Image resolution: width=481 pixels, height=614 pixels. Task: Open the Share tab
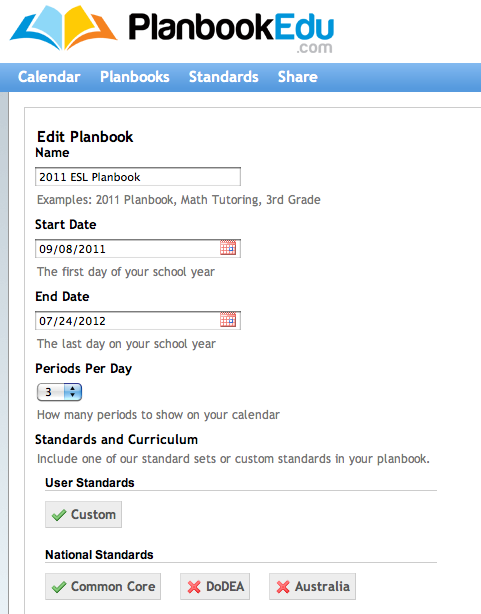(298, 77)
